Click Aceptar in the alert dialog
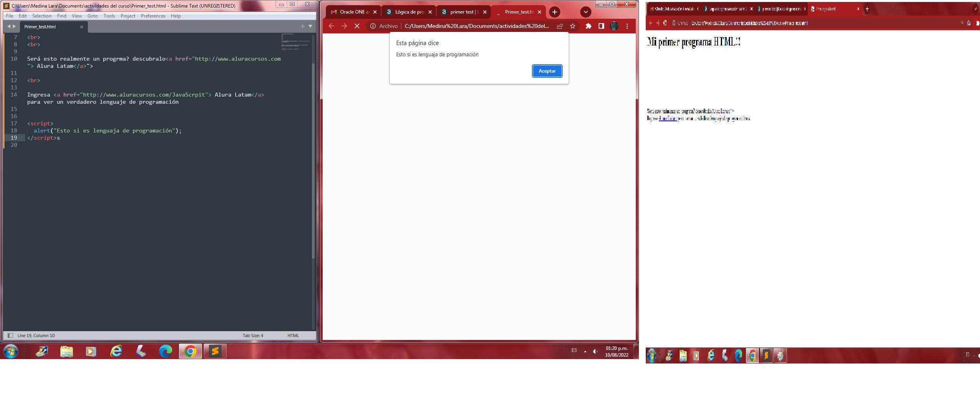Viewport: 980px width, 399px height. (x=547, y=71)
